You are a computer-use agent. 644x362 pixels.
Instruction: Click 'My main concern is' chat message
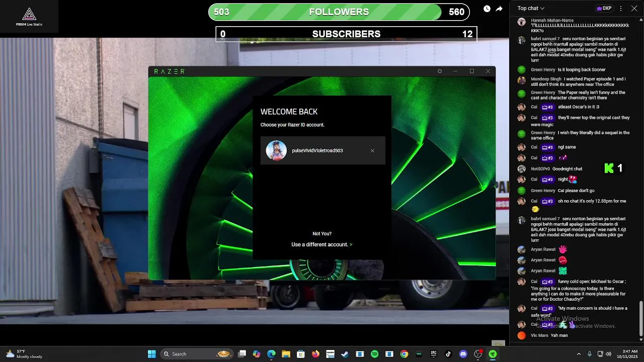[x=579, y=311]
